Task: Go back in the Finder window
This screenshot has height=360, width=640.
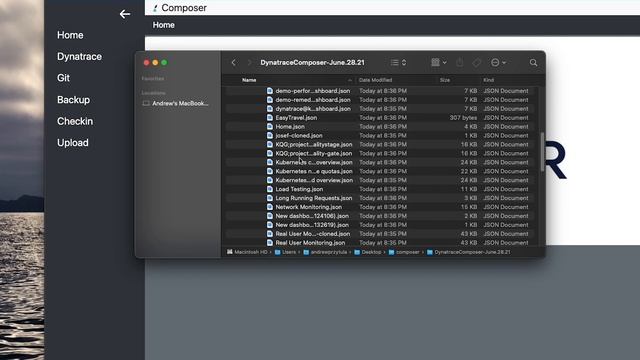Action: click(x=233, y=62)
